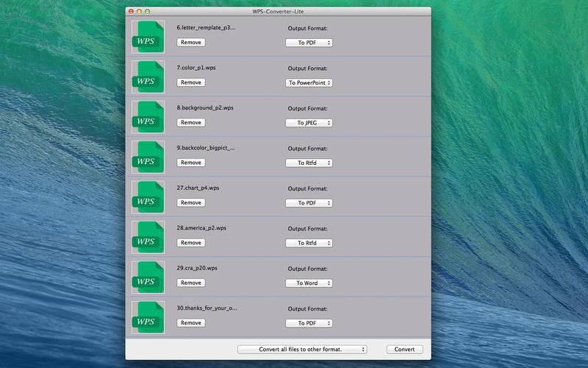Image resolution: width=588 pixels, height=368 pixels.
Task: Remove 29.cra_p20.wps from the list
Action: click(x=191, y=283)
